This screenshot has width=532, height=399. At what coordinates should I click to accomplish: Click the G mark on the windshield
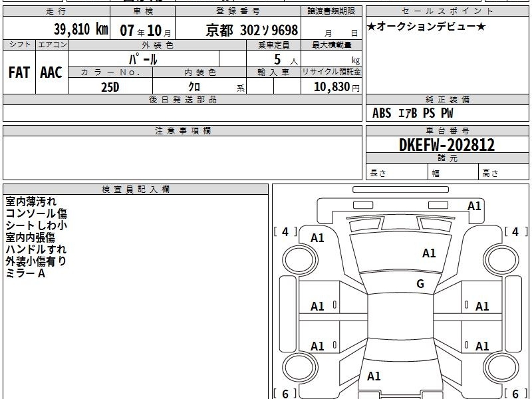coord(420,284)
